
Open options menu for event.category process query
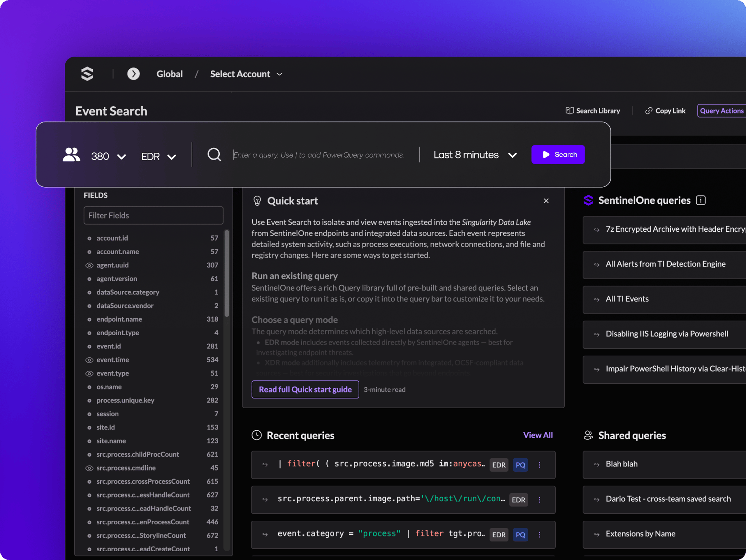coord(540,535)
